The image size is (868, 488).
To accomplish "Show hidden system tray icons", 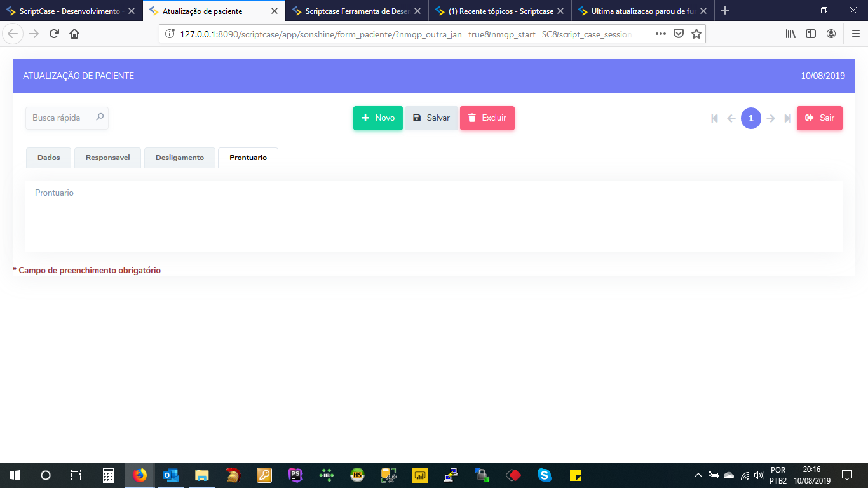I will tap(698, 475).
